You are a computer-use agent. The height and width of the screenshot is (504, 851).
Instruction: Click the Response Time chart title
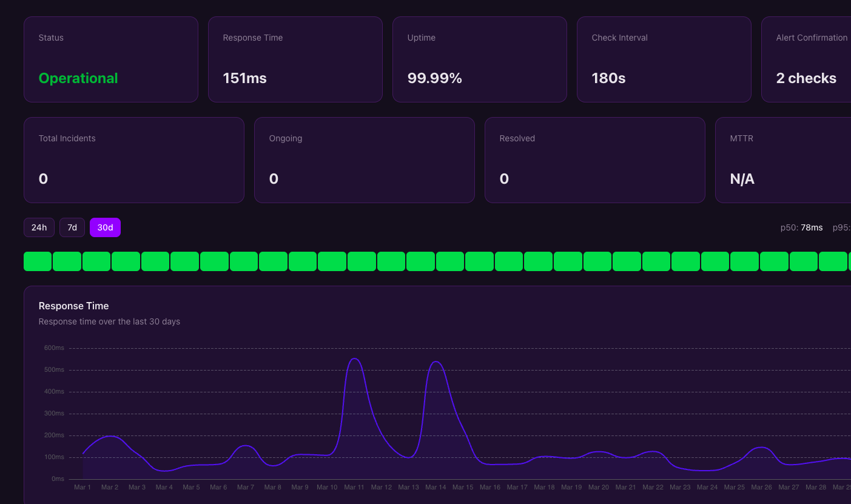click(73, 306)
